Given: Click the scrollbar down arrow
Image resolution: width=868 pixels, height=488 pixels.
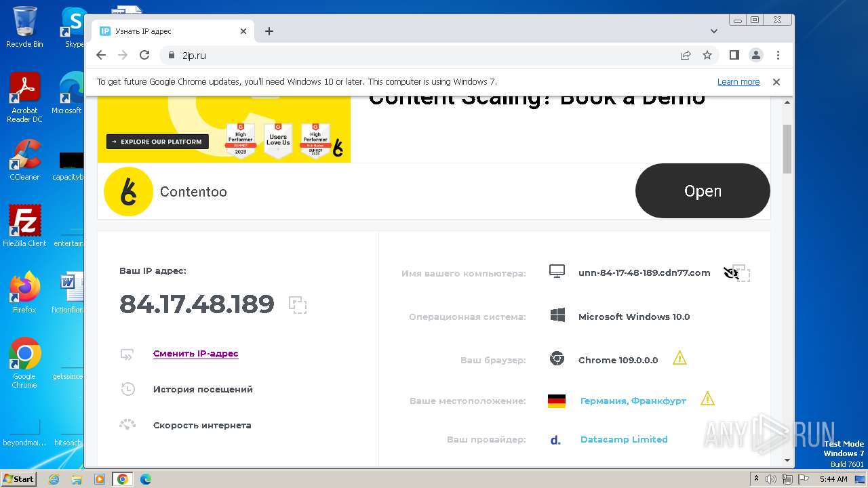Looking at the screenshot, I should (787, 460).
